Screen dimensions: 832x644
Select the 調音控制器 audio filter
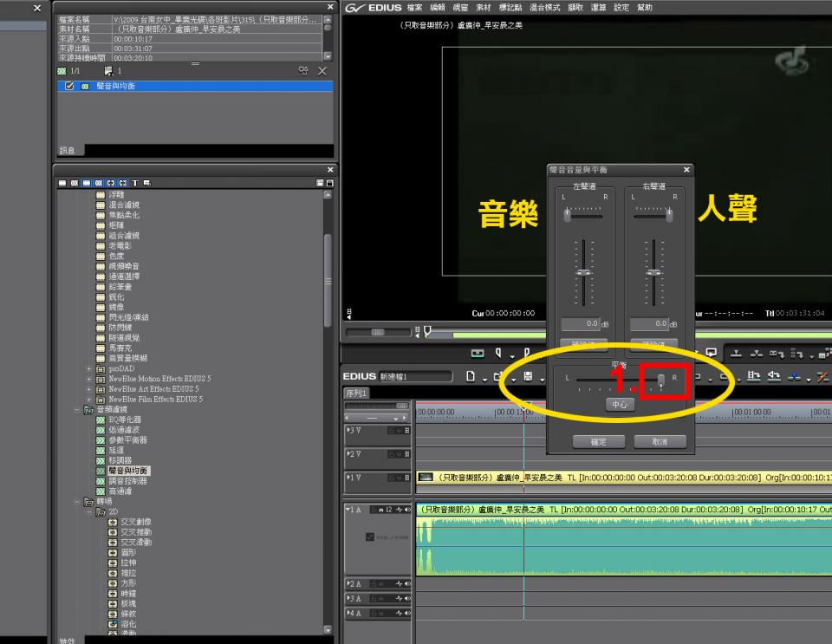pos(121,480)
